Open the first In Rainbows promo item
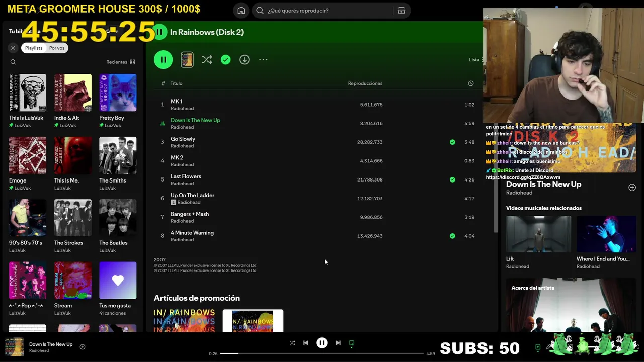Viewport: 644px width, 362px height. tap(184, 321)
